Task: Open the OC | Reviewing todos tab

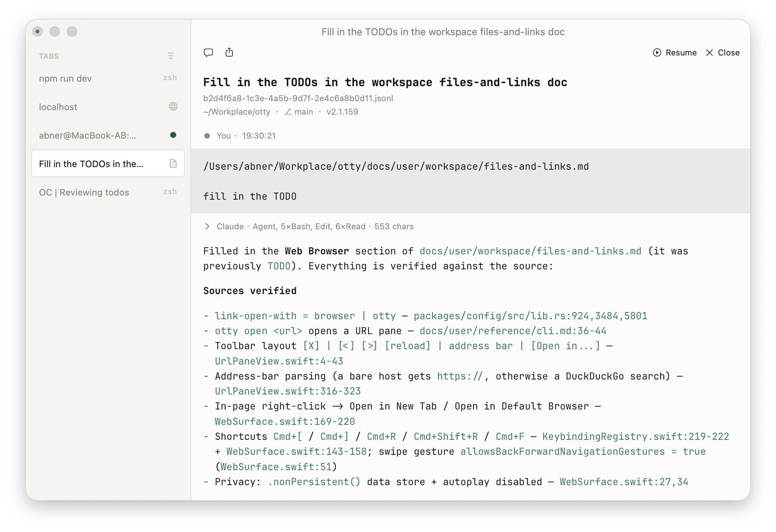Action: [108, 192]
